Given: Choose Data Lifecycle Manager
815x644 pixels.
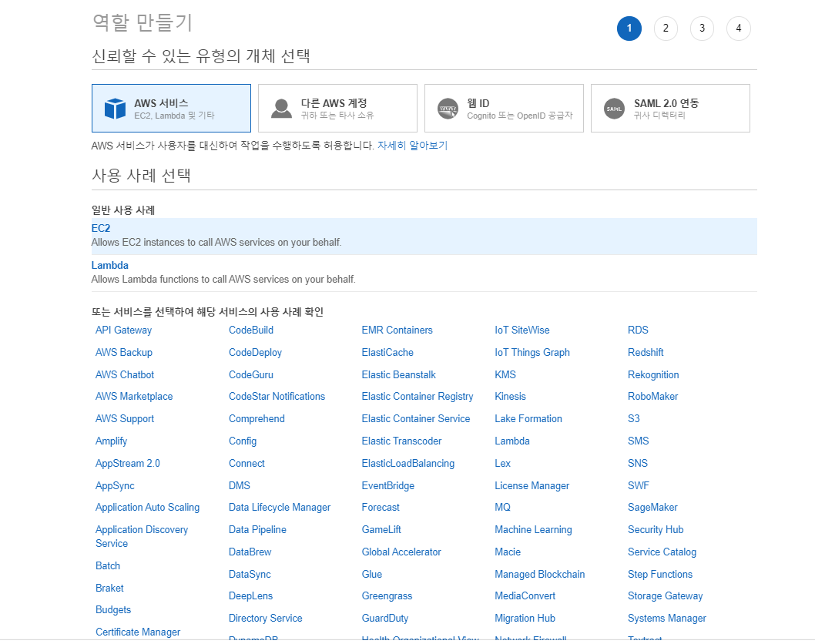Looking at the screenshot, I should (x=280, y=508).
